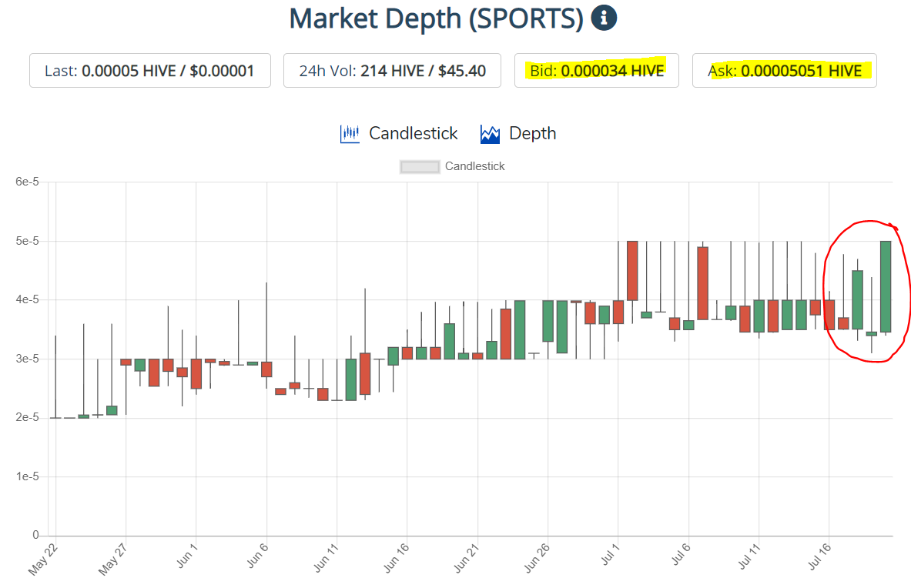The height and width of the screenshot is (588, 911).
Task: Select the highlighted Bid price box
Action: 596,71
